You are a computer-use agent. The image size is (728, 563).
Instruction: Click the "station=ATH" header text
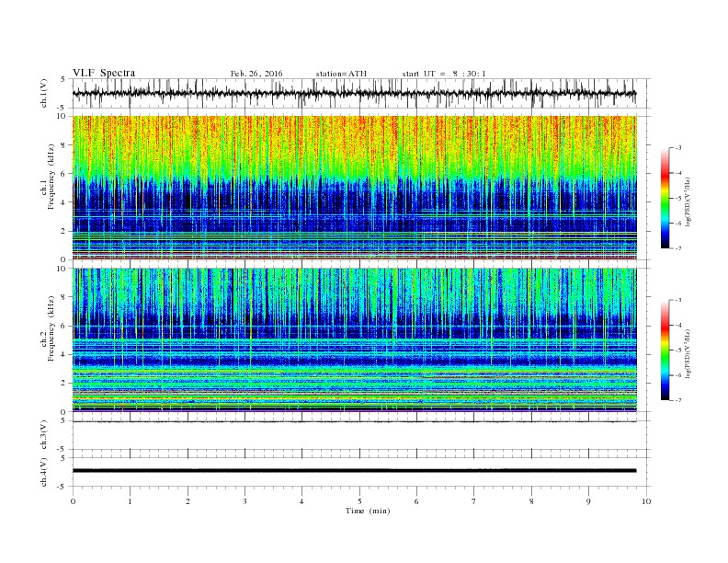(341, 74)
